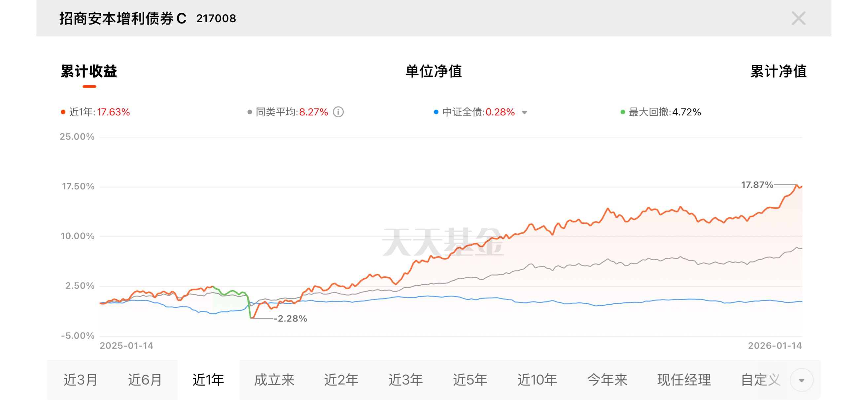Expand more time ranges with circular arrow
Image resolution: width=868 pixels, height=400 pixels.
pos(801,380)
